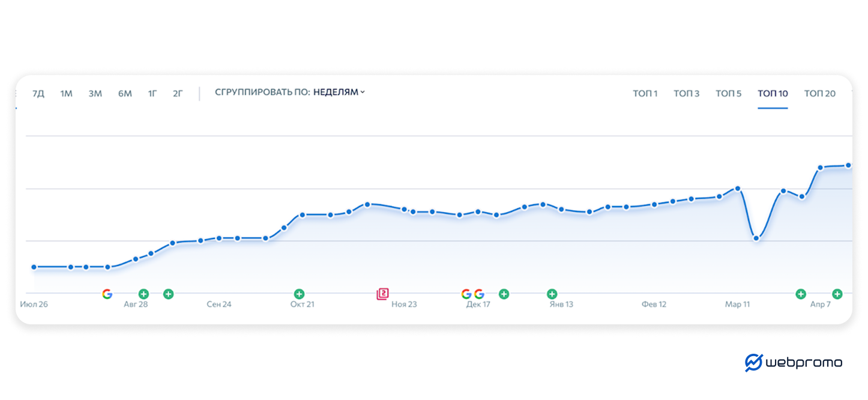868x400 pixels.
Task: Select the 1М time range
Action: [66, 93]
